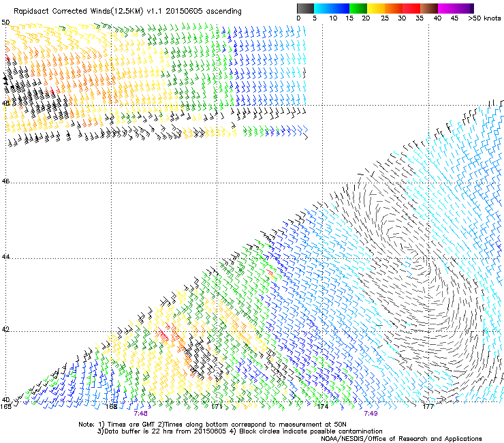Click the '20150605 ascending' text in the title

(x=204, y=12)
